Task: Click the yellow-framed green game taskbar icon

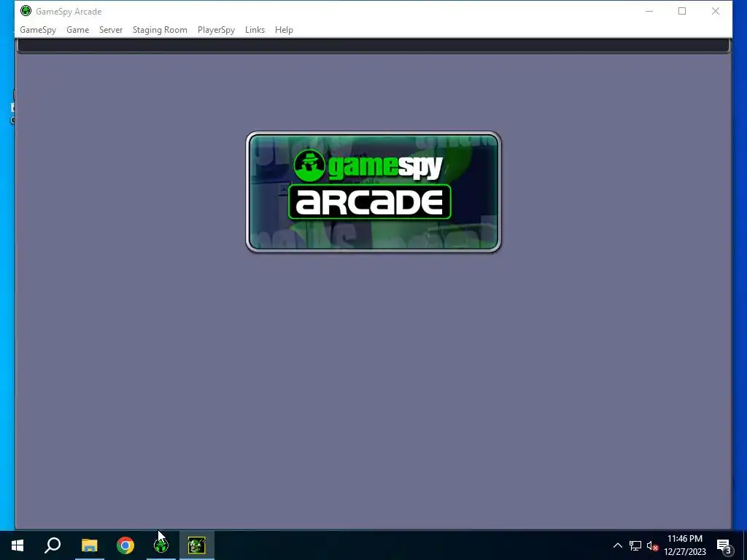Action: click(x=197, y=545)
